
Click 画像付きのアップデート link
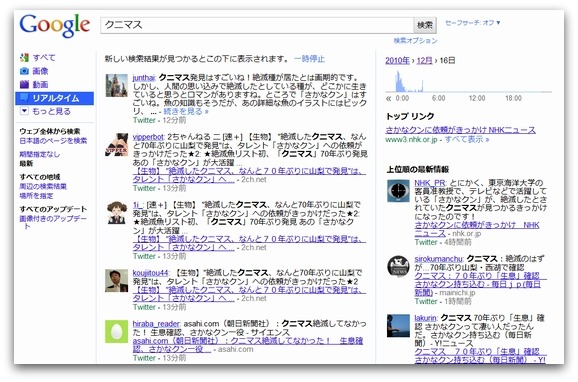coord(53,222)
